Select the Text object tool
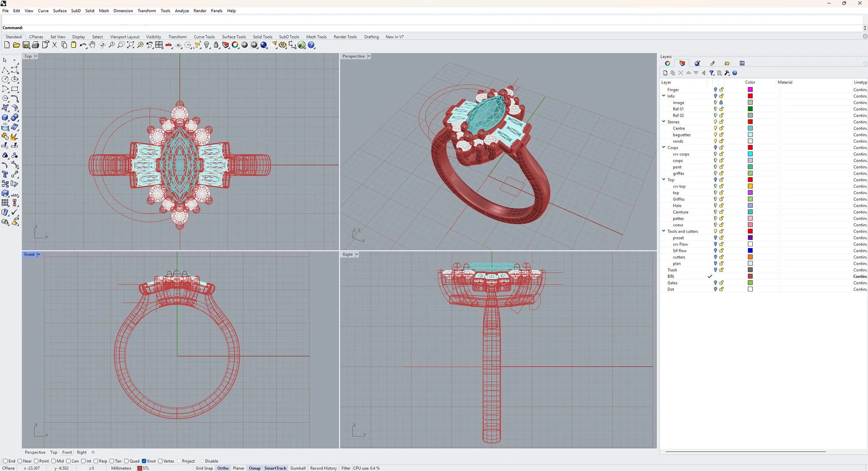The height and width of the screenshot is (471, 868). click(x=5, y=174)
